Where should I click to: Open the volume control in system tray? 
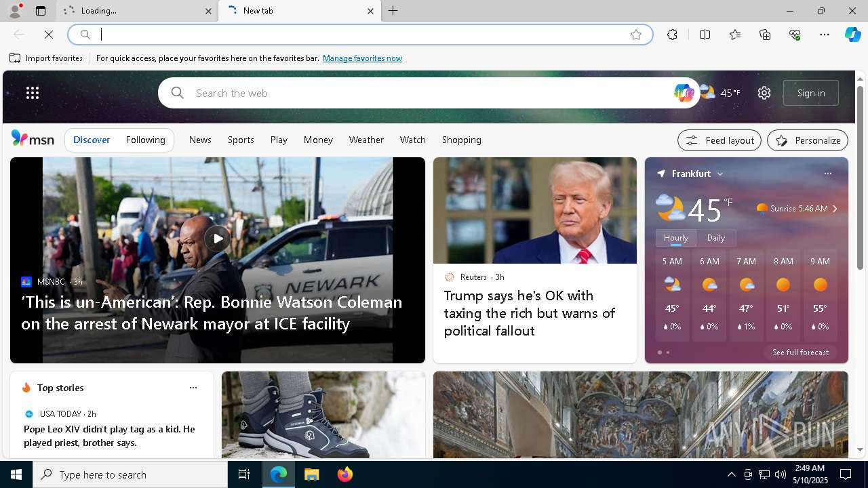click(781, 474)
